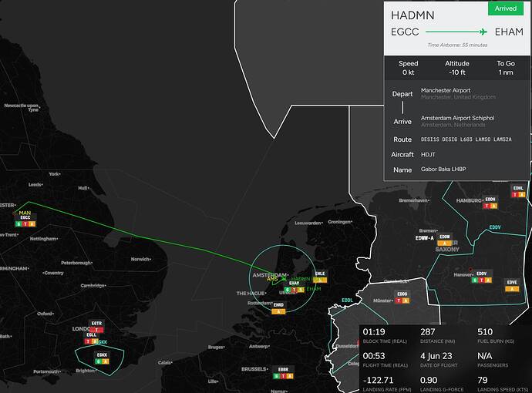Click the EDHL orange A badge
532x393 pixels.
(522, 195)
